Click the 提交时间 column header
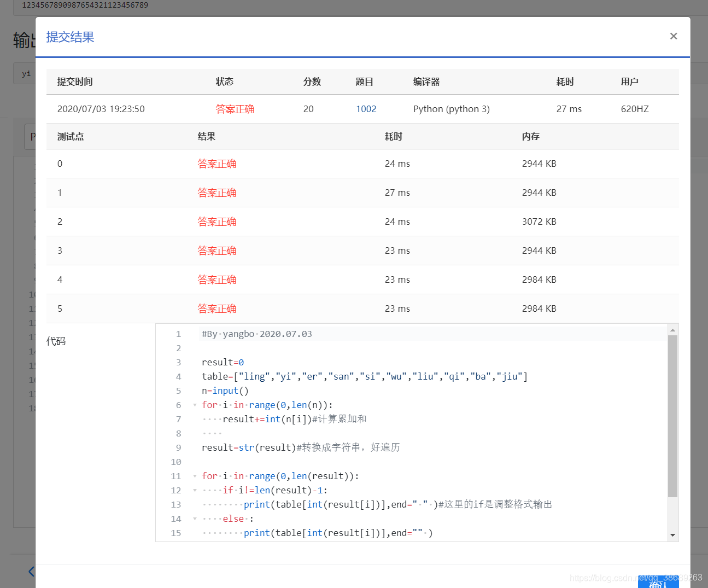This screenshot has height=588, width=708. [73, 81]
